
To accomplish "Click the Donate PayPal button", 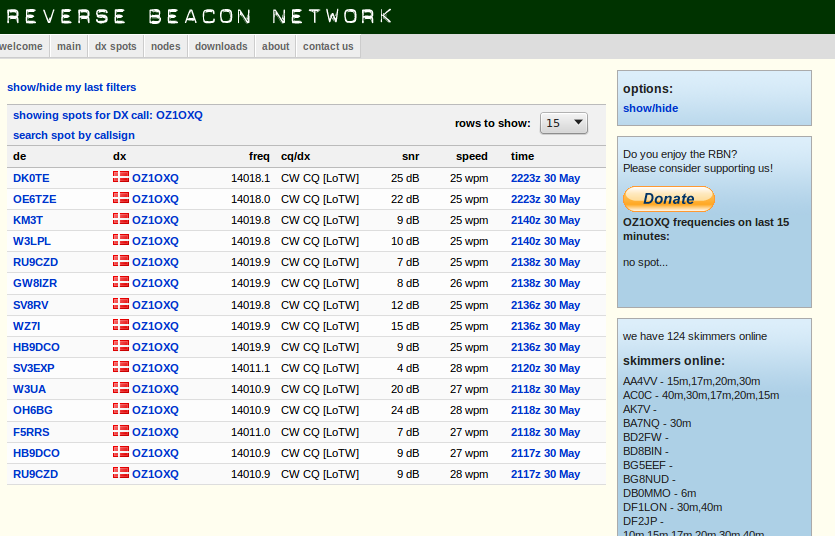I will (669, 199).
